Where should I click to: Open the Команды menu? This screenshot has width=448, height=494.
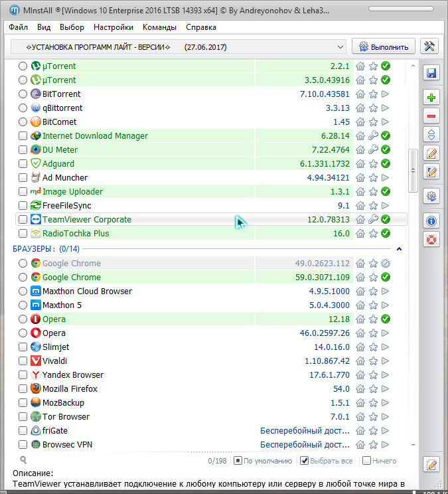159,27
